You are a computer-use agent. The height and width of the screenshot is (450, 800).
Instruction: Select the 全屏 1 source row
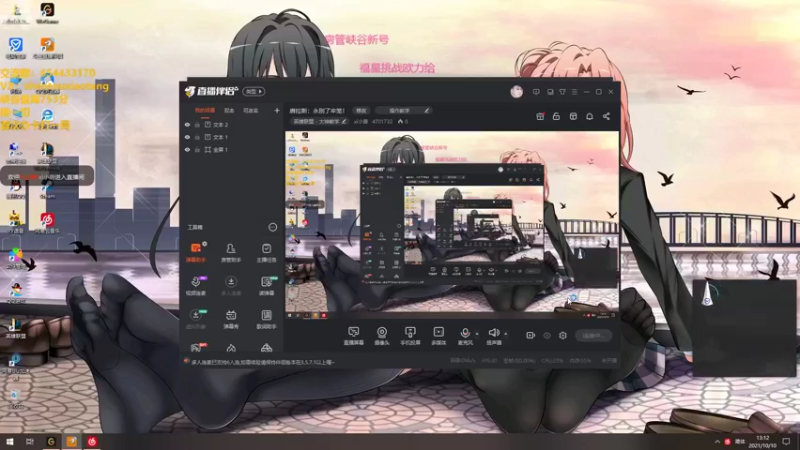232,150
